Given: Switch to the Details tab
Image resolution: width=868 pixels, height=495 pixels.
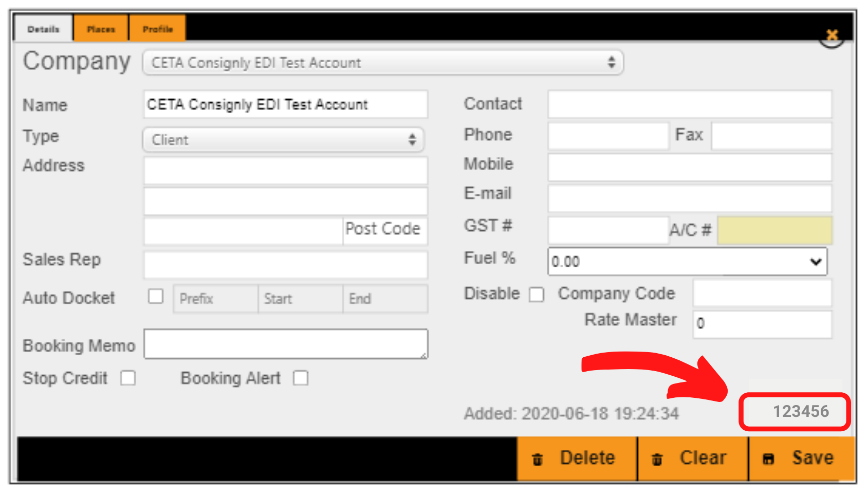Looking at the screenshot, I should 44,28.
